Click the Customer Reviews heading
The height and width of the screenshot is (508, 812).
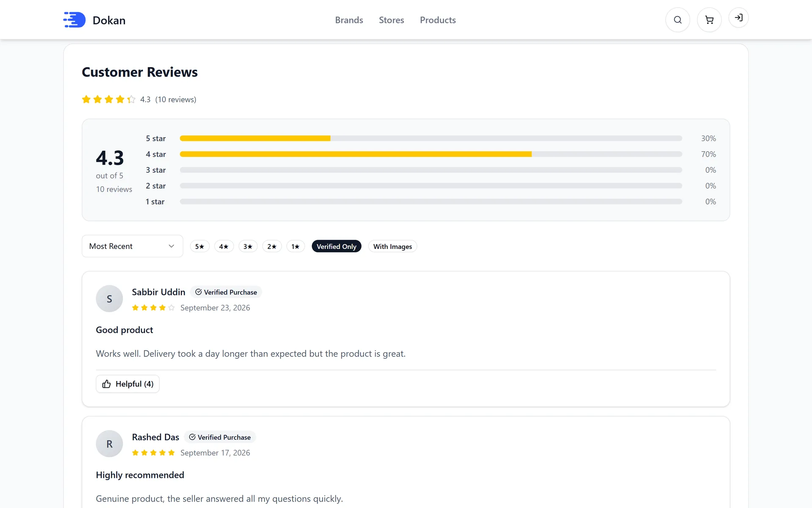[140, 72]
